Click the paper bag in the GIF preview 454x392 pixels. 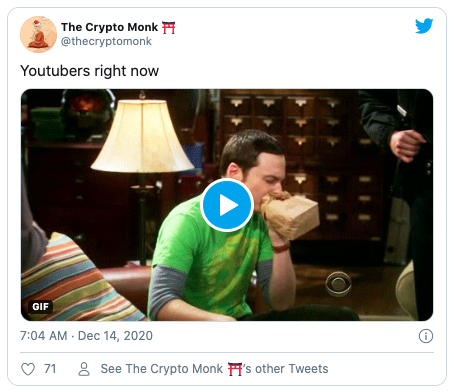(289, 214)
